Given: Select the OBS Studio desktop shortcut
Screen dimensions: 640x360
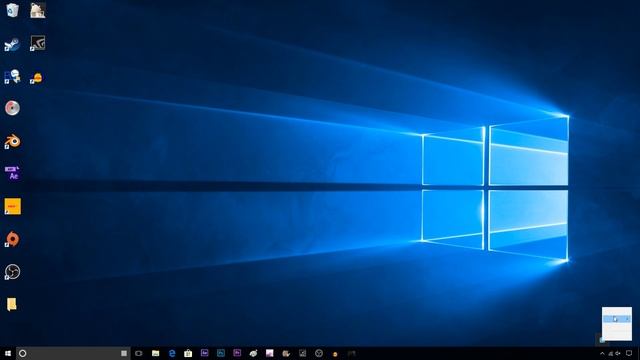Looking at the screenshot, I should 12,272.
